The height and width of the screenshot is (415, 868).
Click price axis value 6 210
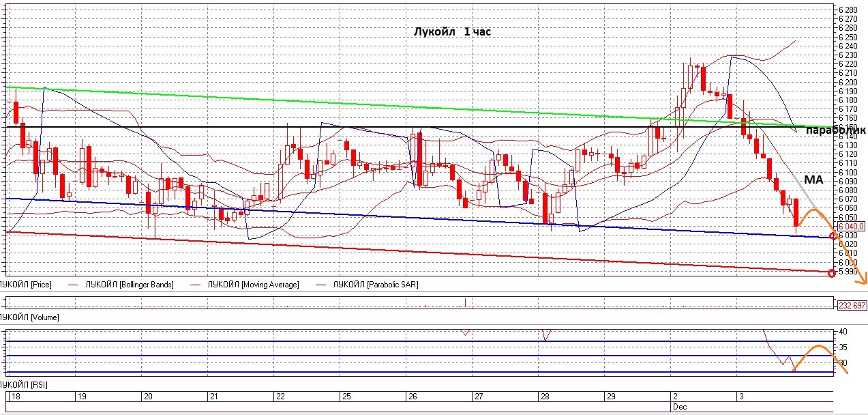848,72
